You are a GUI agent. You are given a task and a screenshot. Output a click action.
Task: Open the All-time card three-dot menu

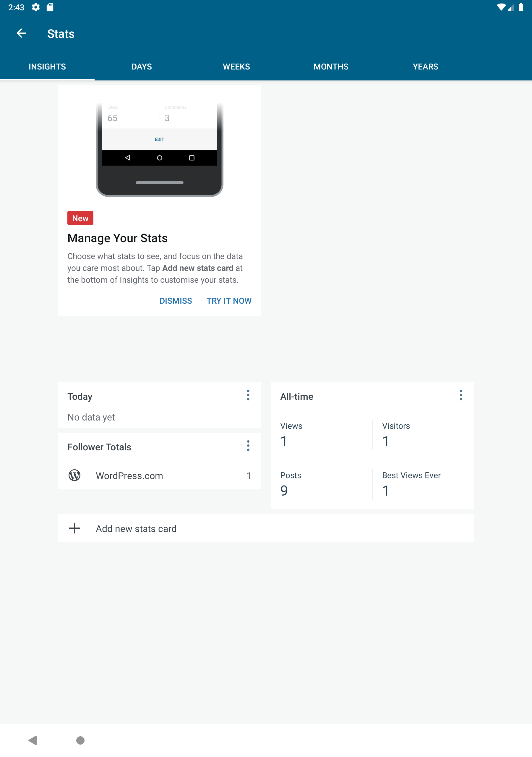(x=461, y=395)
